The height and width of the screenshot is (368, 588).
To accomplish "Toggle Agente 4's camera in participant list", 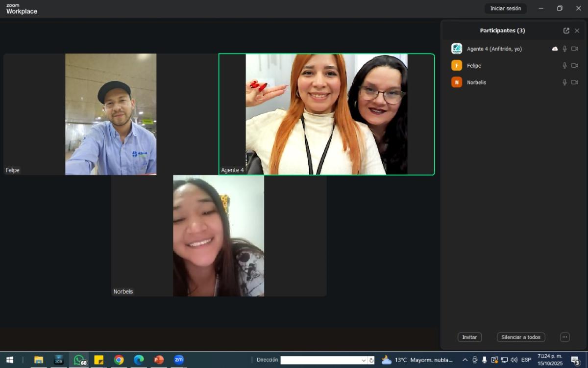I will point(574,49).
